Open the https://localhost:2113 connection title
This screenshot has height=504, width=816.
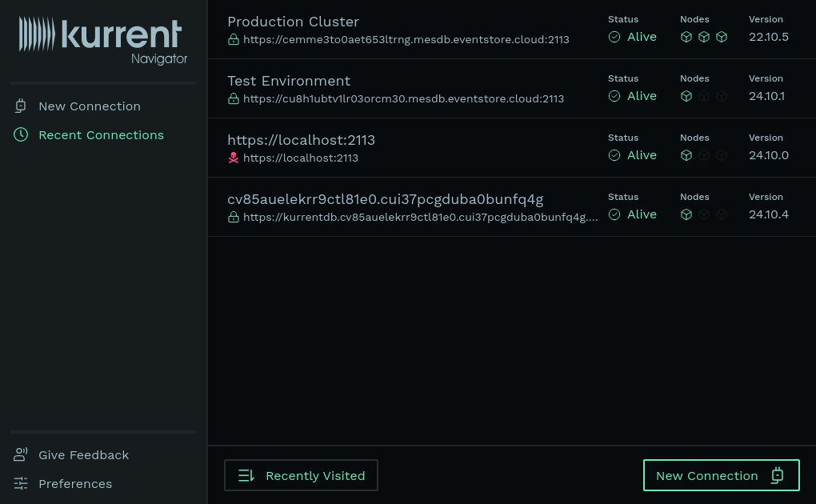tap(302, 140)
